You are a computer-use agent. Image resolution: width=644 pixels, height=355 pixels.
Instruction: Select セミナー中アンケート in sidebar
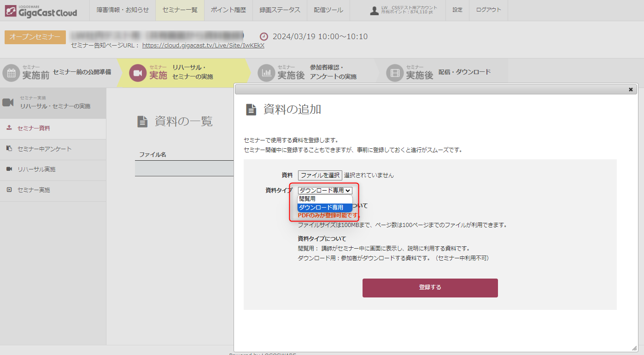point(53,149)
